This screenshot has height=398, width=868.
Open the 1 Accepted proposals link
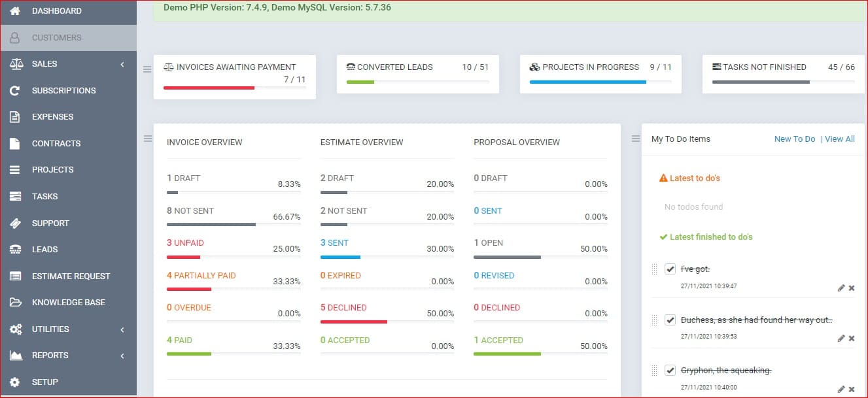pyautogui.click(x=498, y=340)
